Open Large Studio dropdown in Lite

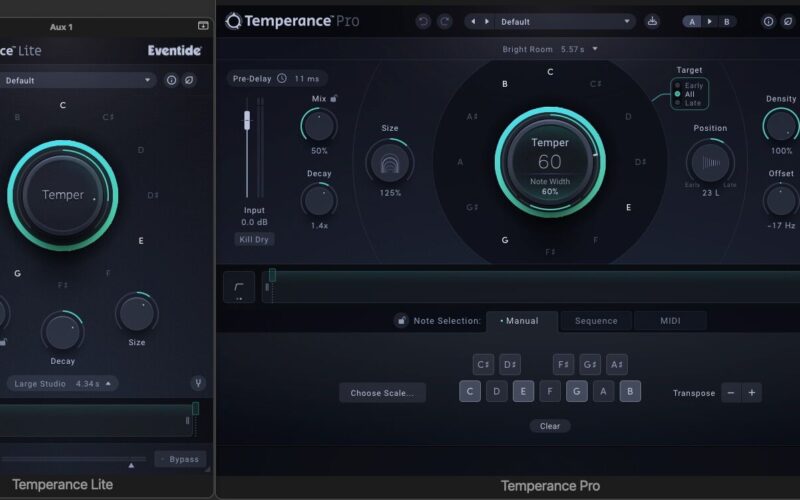[x=63, y=383]
